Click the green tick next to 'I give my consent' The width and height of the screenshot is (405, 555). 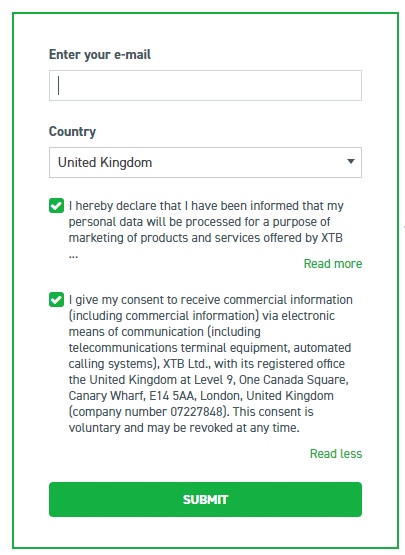coord(56,299)
